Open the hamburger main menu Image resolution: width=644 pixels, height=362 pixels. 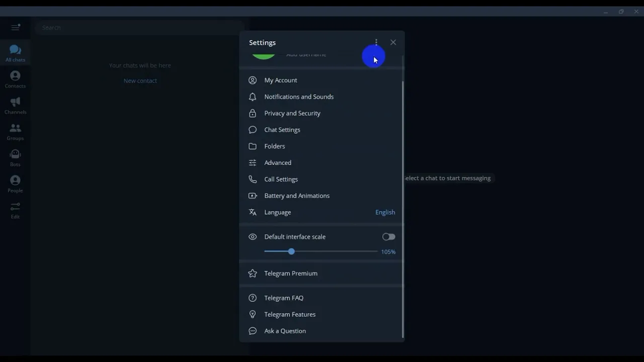click(15, 27)
